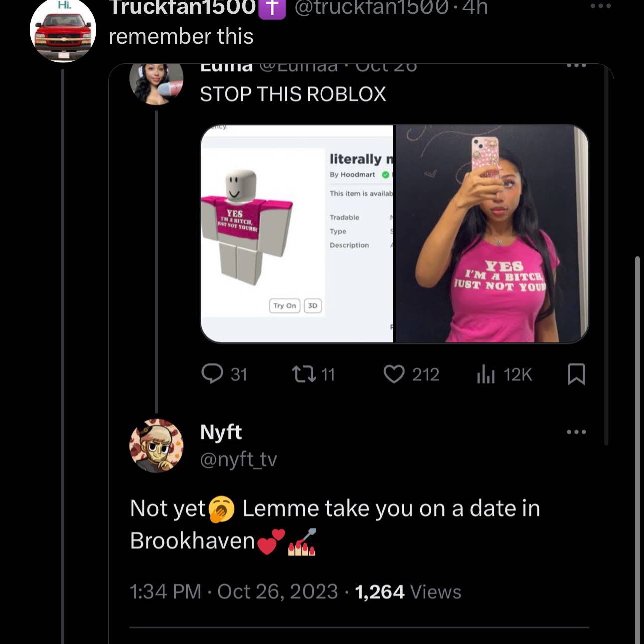
Task: Open Truckfan1500's red truck profile picture
Action: (63, 31)
